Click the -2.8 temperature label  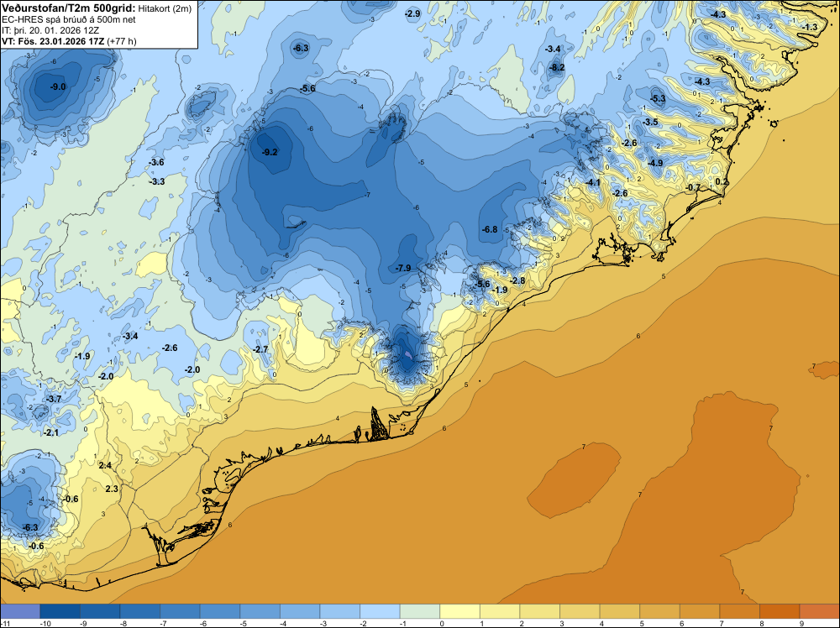517,280
